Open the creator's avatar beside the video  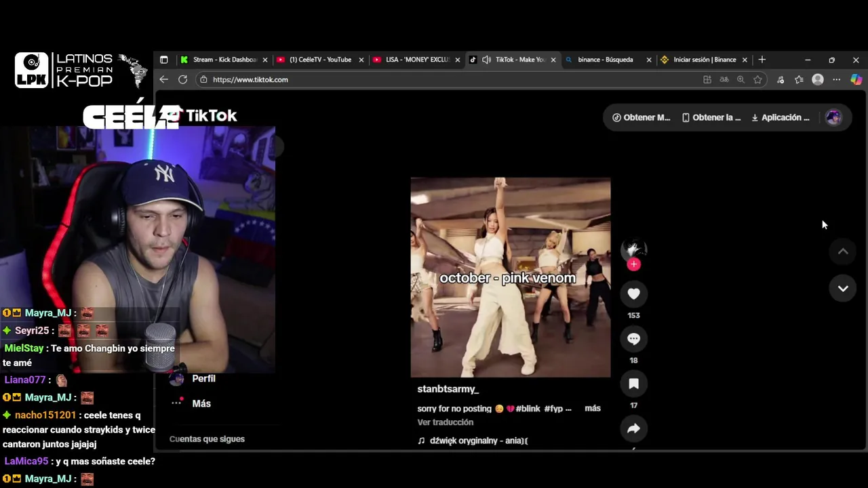[x=633, y=249]
